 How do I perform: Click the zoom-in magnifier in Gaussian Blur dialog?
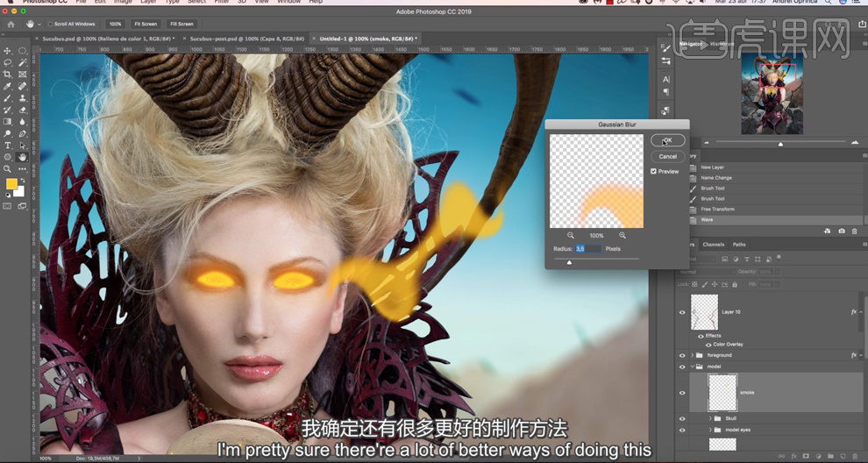tap(623, 235)
